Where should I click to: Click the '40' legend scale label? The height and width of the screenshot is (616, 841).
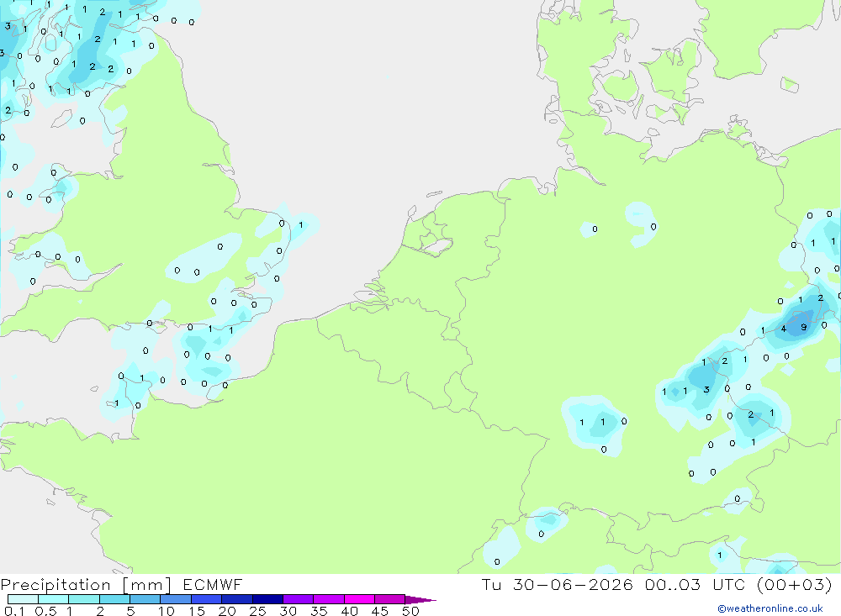[x=350, y=611]
